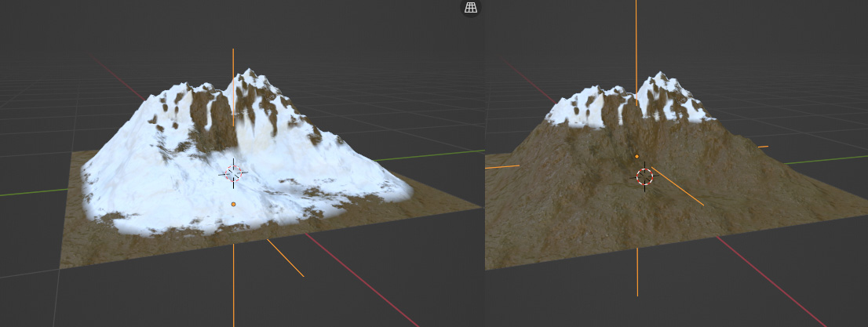Toggle perspective/orthographic view grid icon
Viewport: 868px width, 327px height.
pos(471,8)
